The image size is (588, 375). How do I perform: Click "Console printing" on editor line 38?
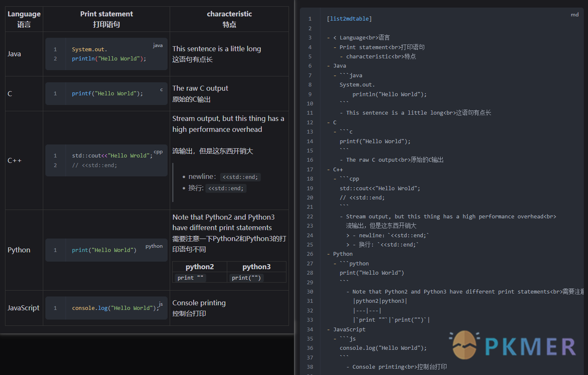[378, 367]
